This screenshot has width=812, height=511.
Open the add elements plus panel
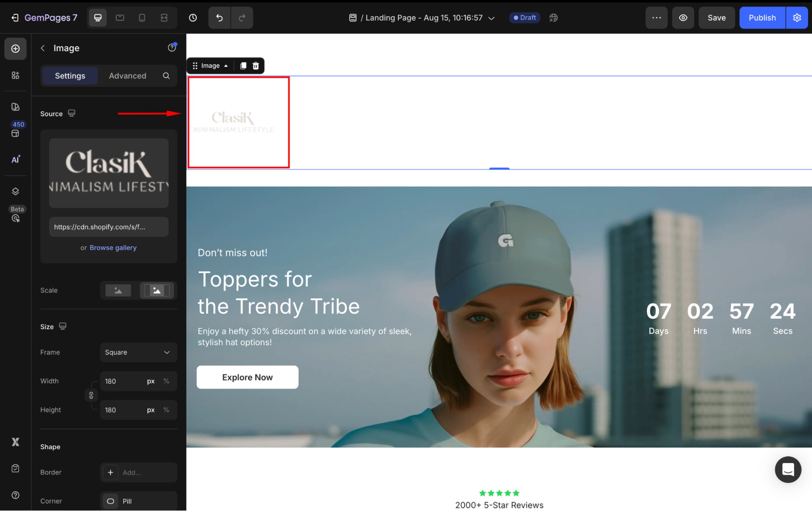point(15,49)
